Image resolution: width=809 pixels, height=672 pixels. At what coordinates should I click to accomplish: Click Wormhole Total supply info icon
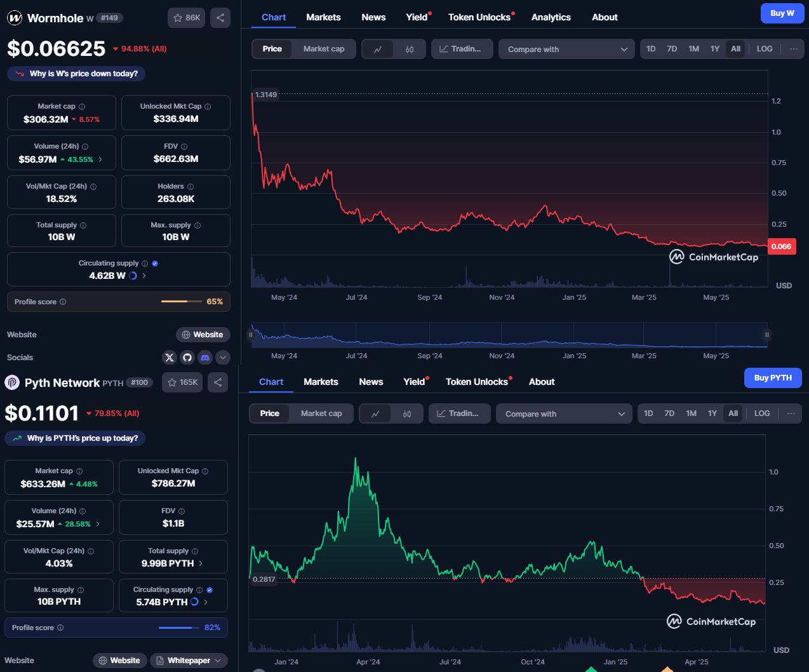[83, 225]
